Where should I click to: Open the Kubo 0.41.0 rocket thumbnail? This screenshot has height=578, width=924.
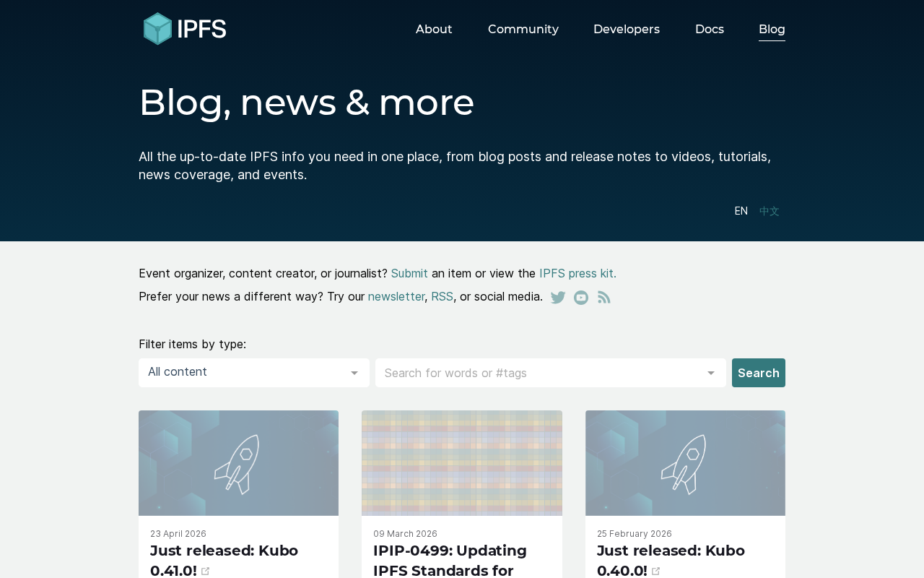(238, 463)
